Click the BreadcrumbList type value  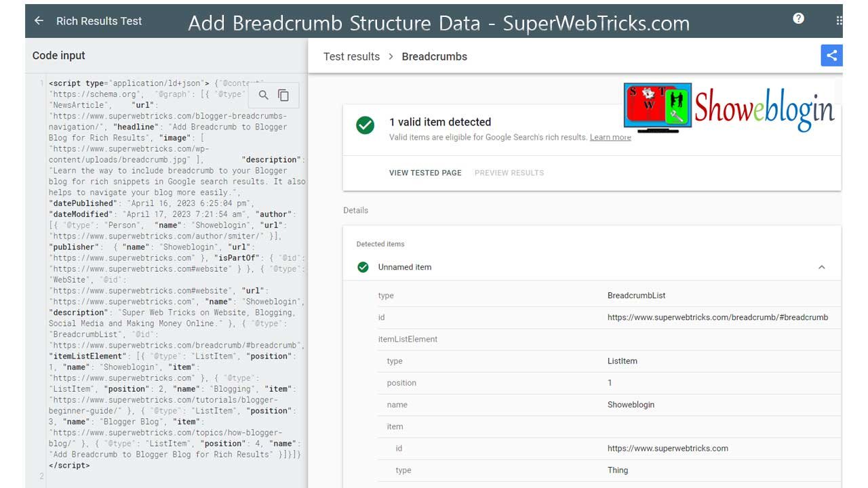pyautogui.click(x=636, y=296)
